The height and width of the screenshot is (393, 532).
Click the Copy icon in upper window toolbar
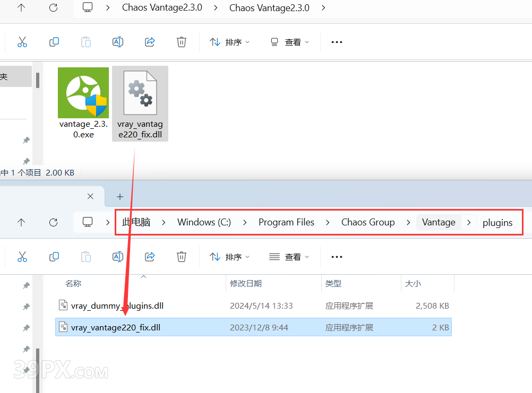[54, 42]
